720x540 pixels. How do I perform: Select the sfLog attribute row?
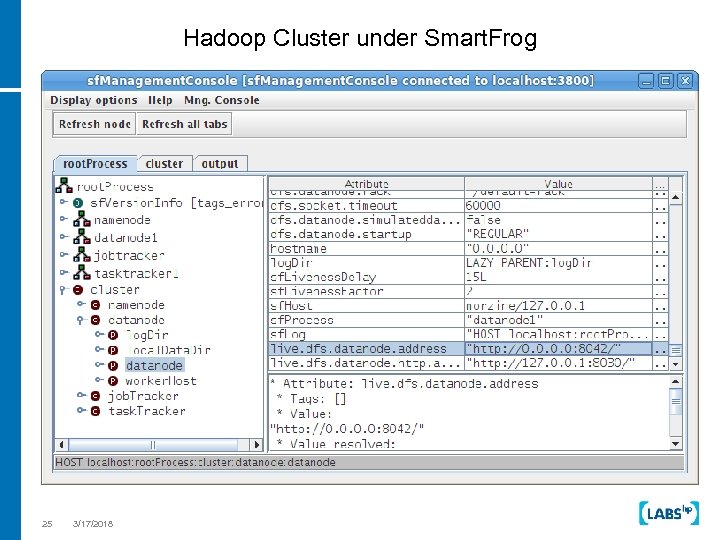click(468, 334)
